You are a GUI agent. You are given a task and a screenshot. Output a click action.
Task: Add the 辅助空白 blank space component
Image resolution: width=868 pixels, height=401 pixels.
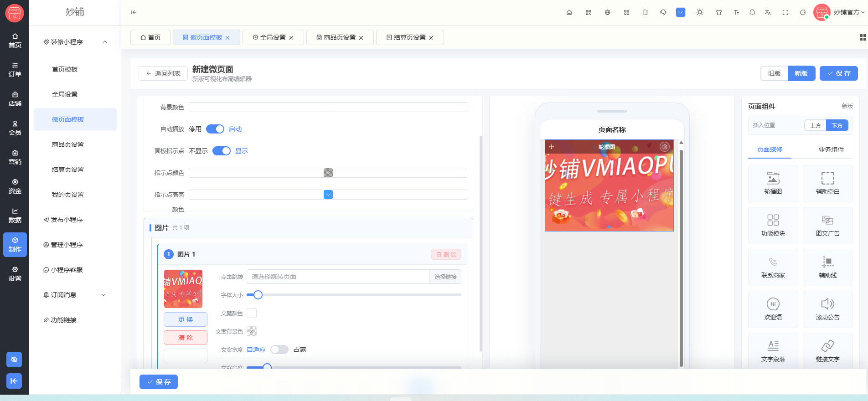coord(827,184)
